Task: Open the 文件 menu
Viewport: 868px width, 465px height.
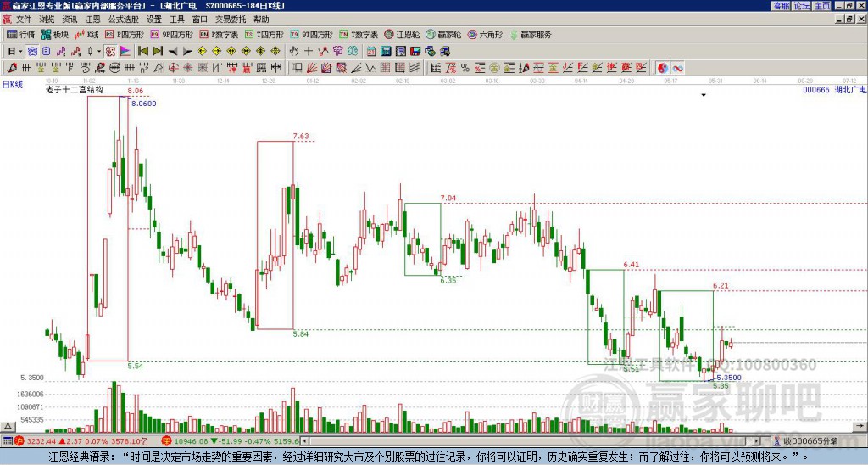Action: (x=24, y=20)
